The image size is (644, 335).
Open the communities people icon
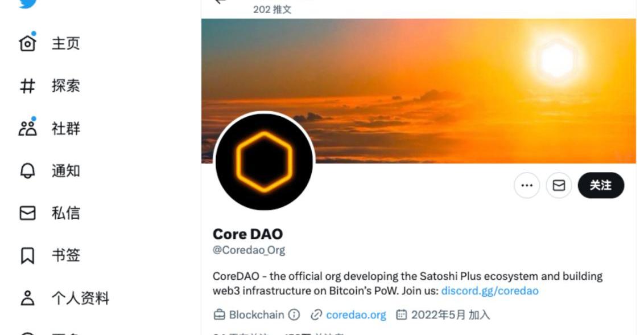click(x=27, y=128)
